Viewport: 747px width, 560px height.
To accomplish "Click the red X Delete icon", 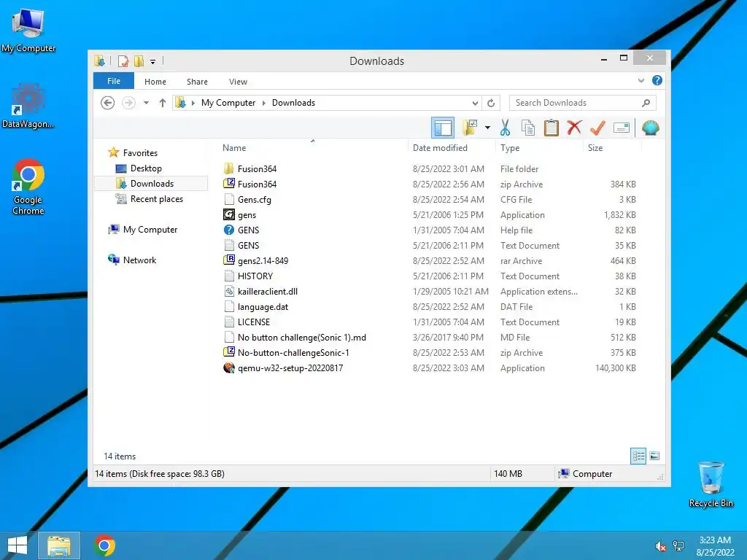I will (x=575, y=128).
